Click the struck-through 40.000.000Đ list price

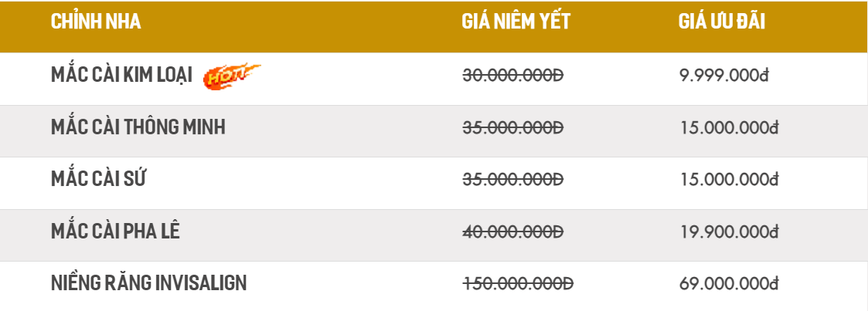pos(513,232)
